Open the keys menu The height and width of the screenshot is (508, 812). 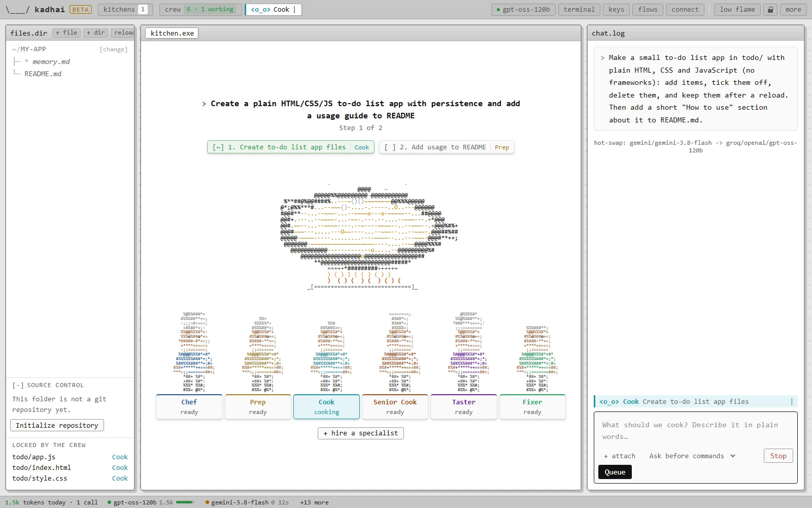coord(617,10)
